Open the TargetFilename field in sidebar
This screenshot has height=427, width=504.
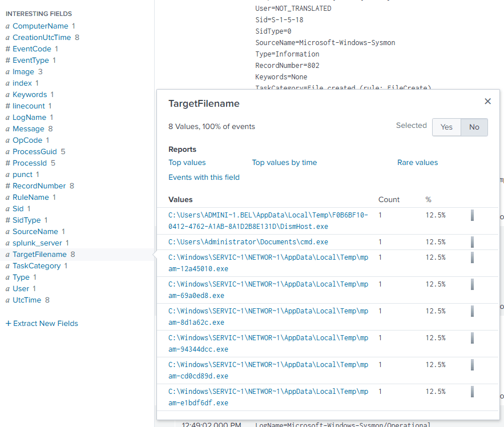(x=39, y=255)
